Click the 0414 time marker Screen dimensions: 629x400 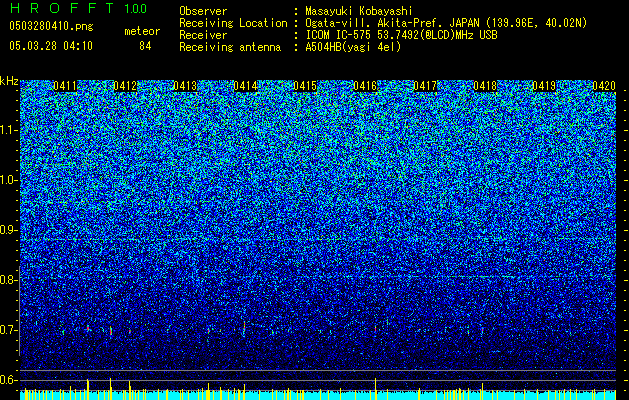coord(246,86)
